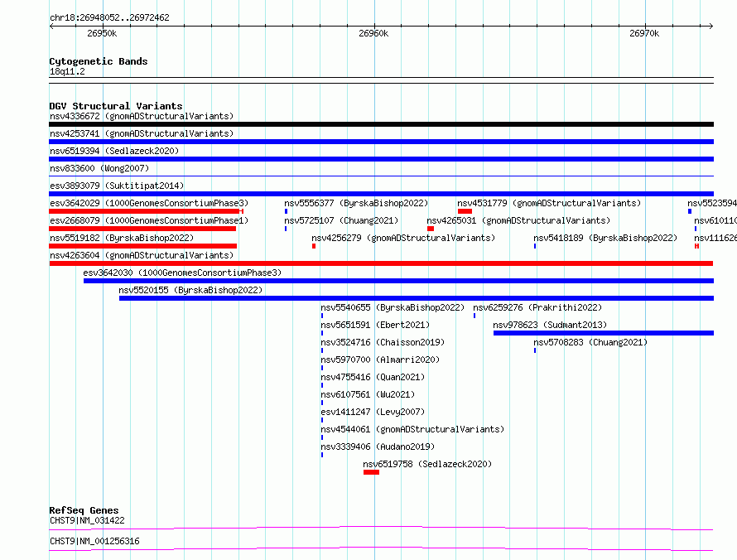Click Cytogenetic Bands track heading

tap(99, 61)
